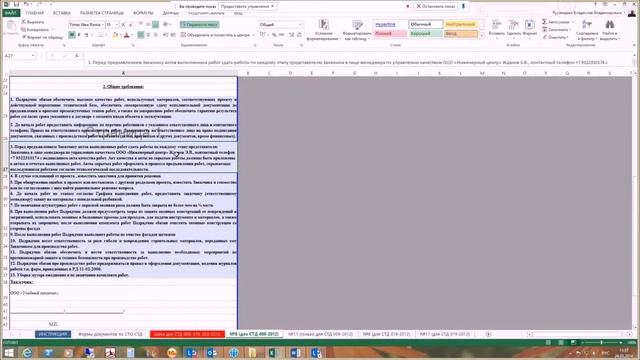Toggle left text alignment
The image size is (640, 360).
[x=140, y=35]
